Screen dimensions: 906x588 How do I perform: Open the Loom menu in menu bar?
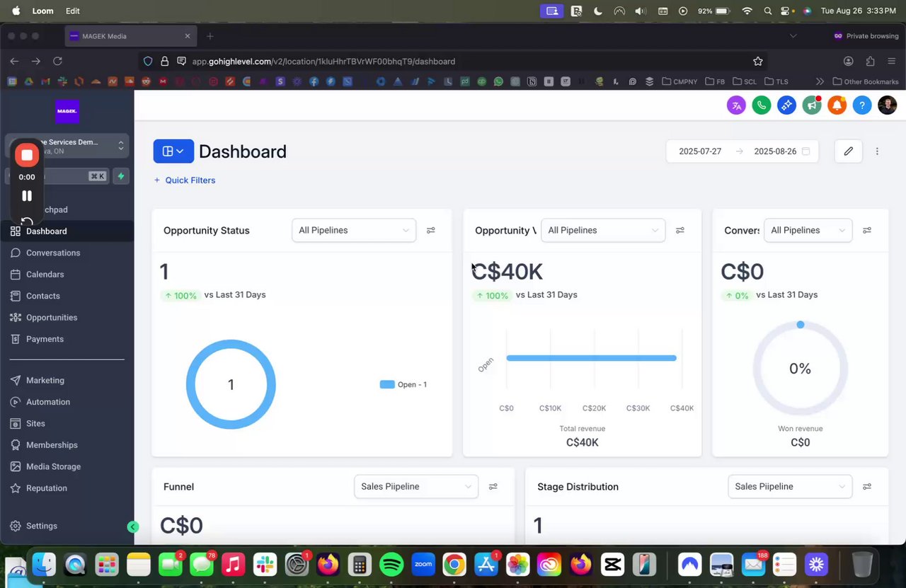point(42,11)
